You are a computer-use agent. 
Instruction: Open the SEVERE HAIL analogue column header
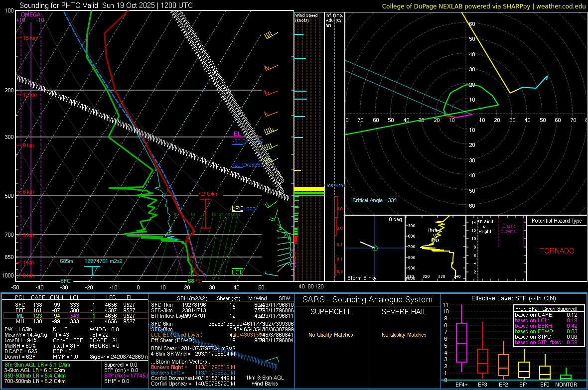[x=404, y=312]
